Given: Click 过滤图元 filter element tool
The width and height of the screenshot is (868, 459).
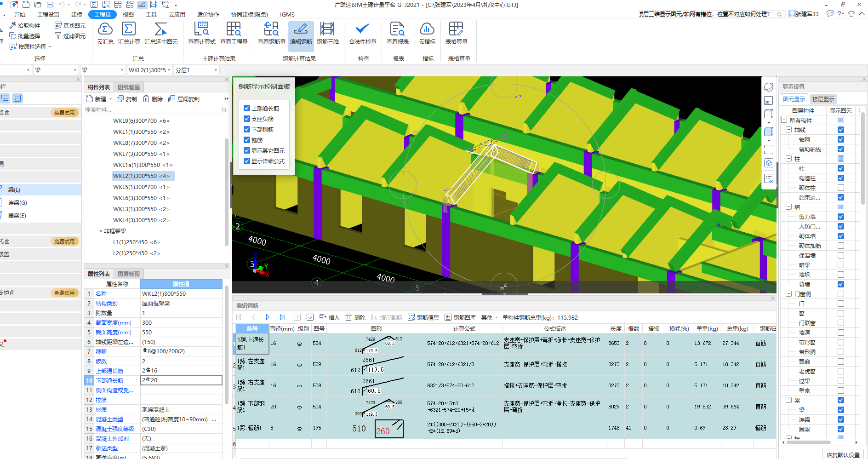Looking at the screenshot, I should point(70,36).
